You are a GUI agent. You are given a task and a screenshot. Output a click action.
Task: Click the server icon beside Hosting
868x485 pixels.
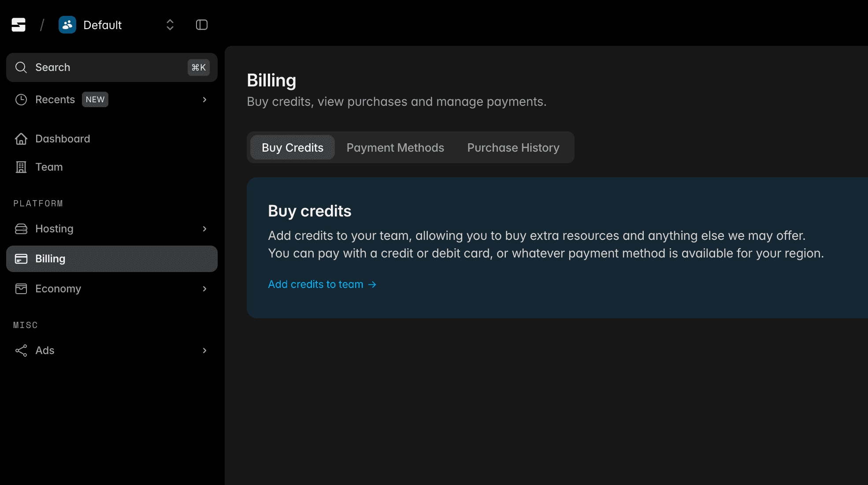21,229
